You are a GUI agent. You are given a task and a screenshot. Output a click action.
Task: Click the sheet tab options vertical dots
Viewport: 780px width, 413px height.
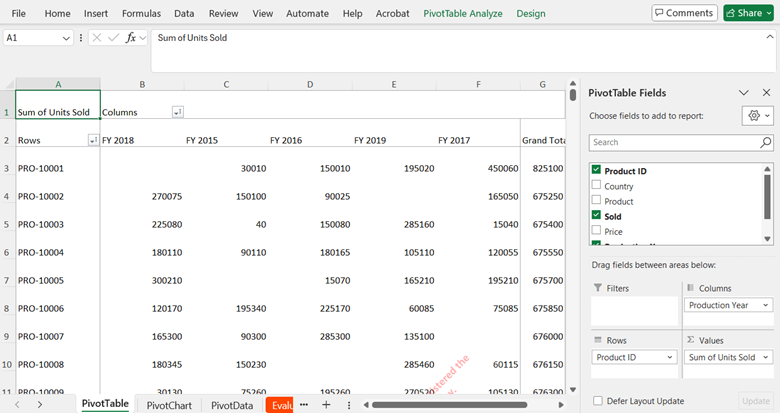[x=349, y=405]
